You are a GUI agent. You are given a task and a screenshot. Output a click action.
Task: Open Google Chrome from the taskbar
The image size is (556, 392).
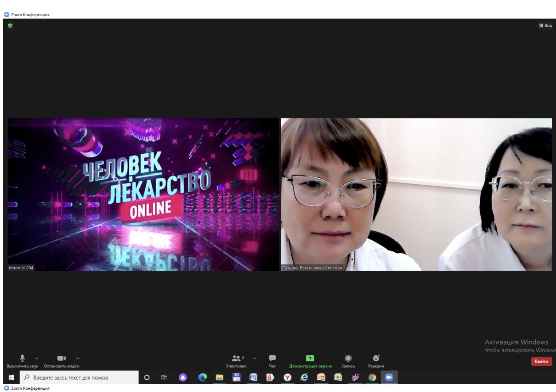coord(372,377)
